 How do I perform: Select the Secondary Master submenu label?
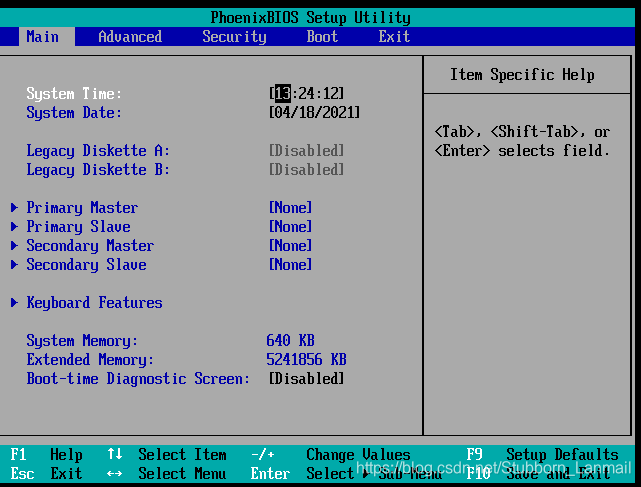(90, 246)
